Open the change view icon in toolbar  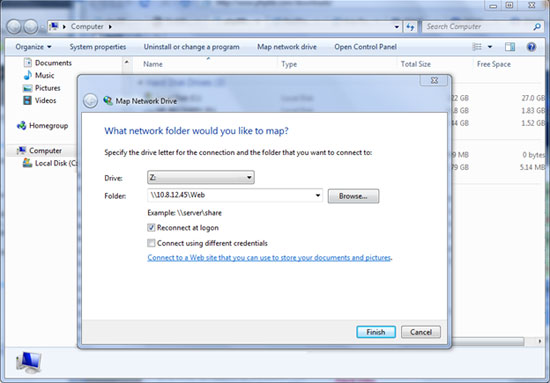[x=477, y=47]
